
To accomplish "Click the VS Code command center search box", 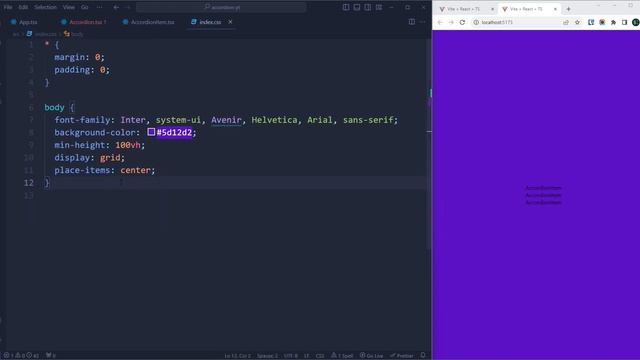I will pos(221,7).
